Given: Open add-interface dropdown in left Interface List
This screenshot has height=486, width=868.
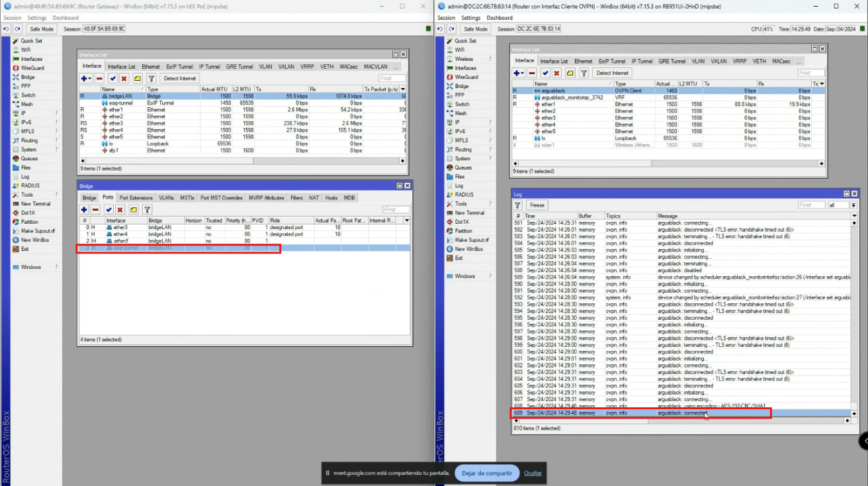Looking at the screenshot, I should pos(86,78).
